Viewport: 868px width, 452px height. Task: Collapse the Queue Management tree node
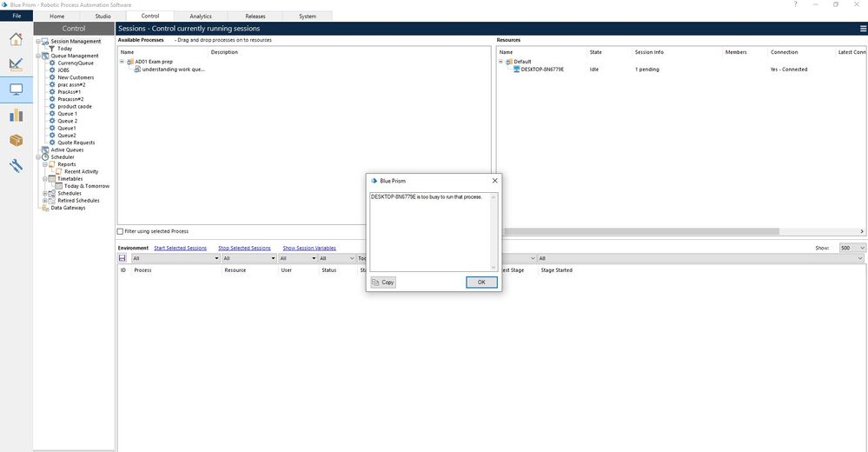pyautogui.click(x=38, y=56)
